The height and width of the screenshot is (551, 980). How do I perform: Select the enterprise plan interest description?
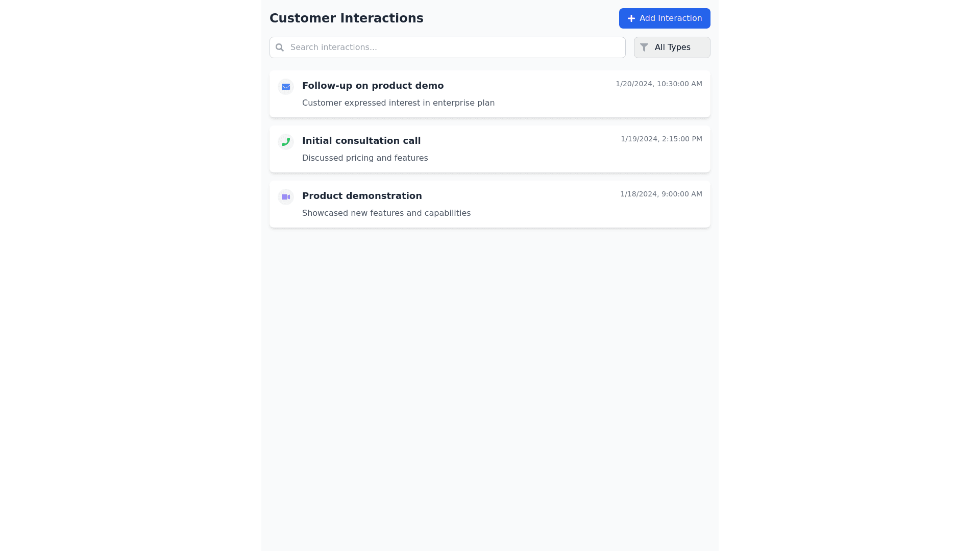click(398, 103)
